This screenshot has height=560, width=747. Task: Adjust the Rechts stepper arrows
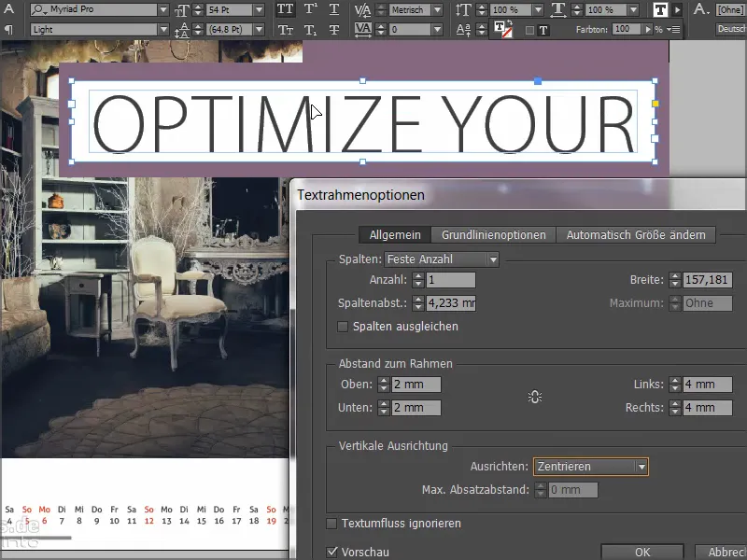pyautogui.click(x=674, y=408)
